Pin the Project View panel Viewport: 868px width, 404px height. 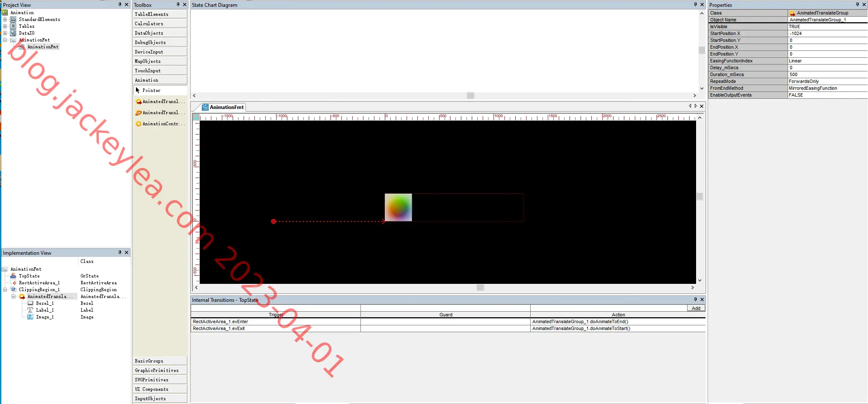[120, 5]
